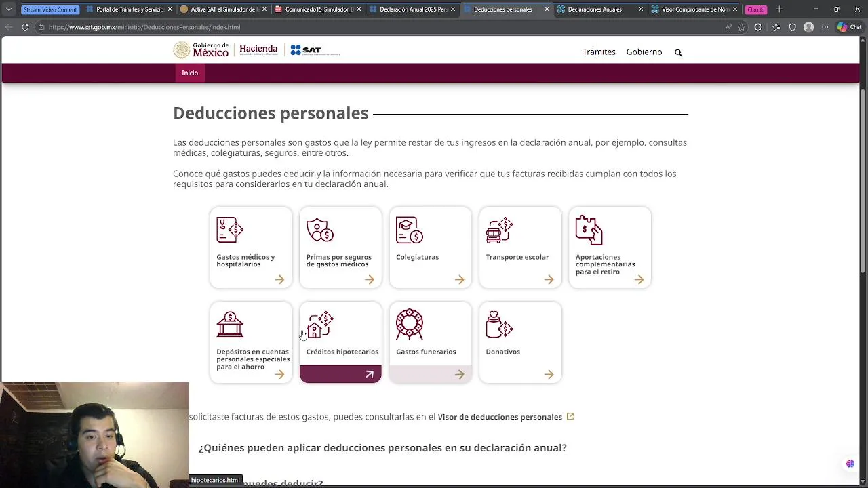The width and height of the screenshot is (868, 488).
Task: Click the Primas por seguros shield icon
Action: (x=320, y=230)
